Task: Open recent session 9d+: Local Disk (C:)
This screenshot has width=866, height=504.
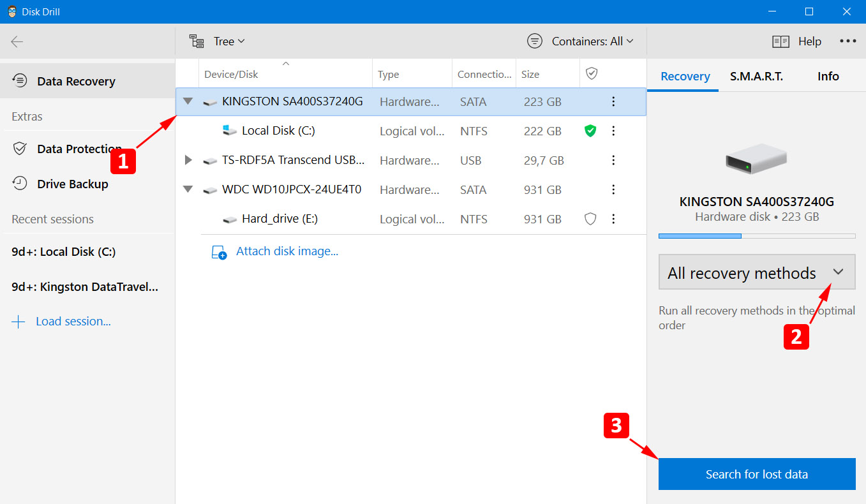Action: point(64,251)
